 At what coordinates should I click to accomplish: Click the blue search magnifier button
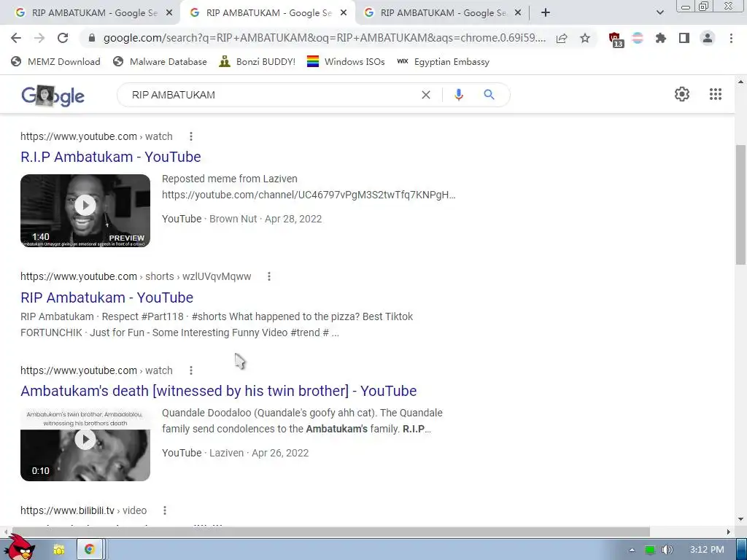(x=489, y=95)
